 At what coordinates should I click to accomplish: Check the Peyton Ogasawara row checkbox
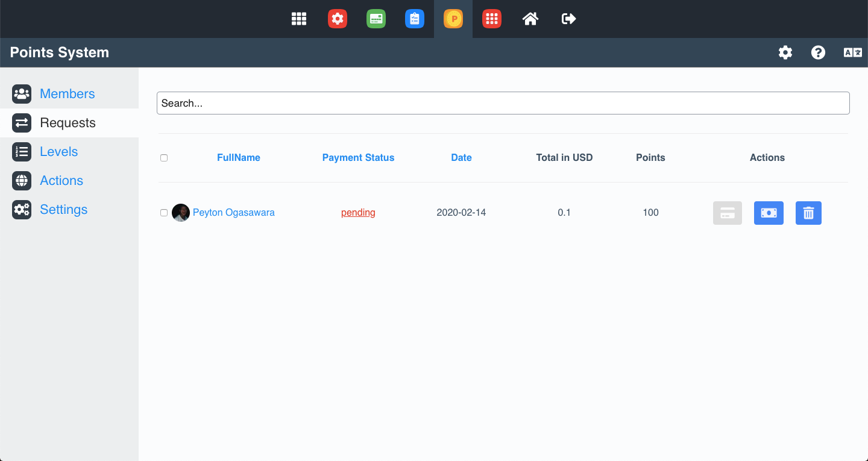coord(164,213)
